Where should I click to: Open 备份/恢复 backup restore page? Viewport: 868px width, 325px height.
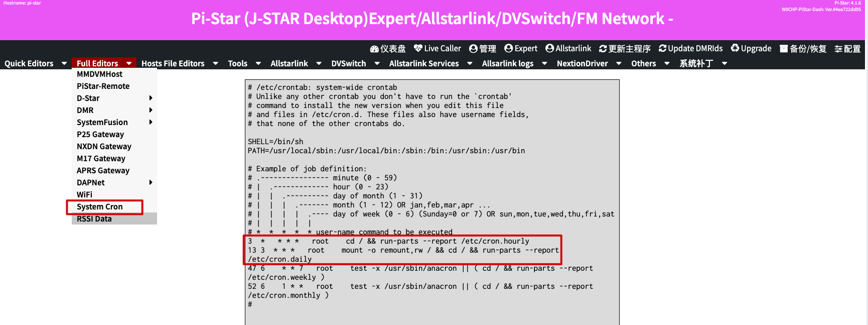803,49
